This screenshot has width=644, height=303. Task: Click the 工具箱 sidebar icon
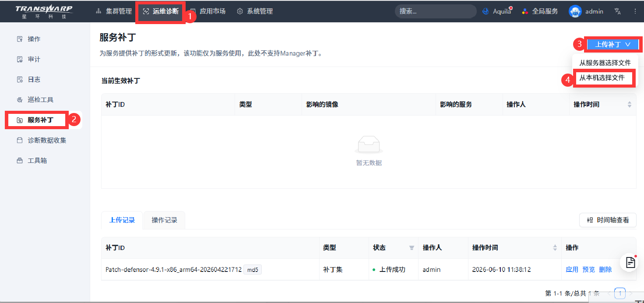click(20, 160)
